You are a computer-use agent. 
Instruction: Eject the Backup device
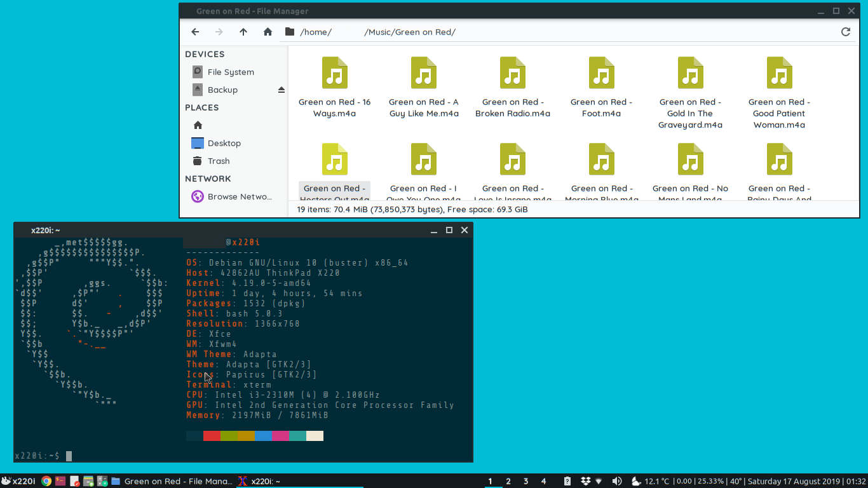coord(281,90)
